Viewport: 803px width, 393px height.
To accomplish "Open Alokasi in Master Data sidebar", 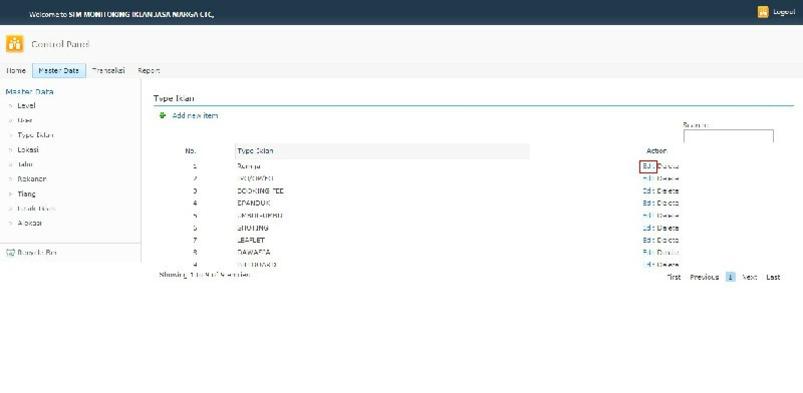I will tap(30, 223).
